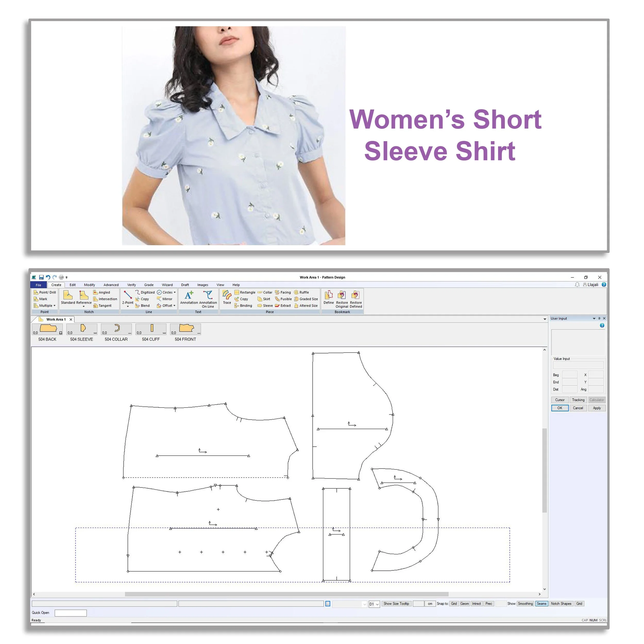Select the Angled notch tool

point(101,292)
